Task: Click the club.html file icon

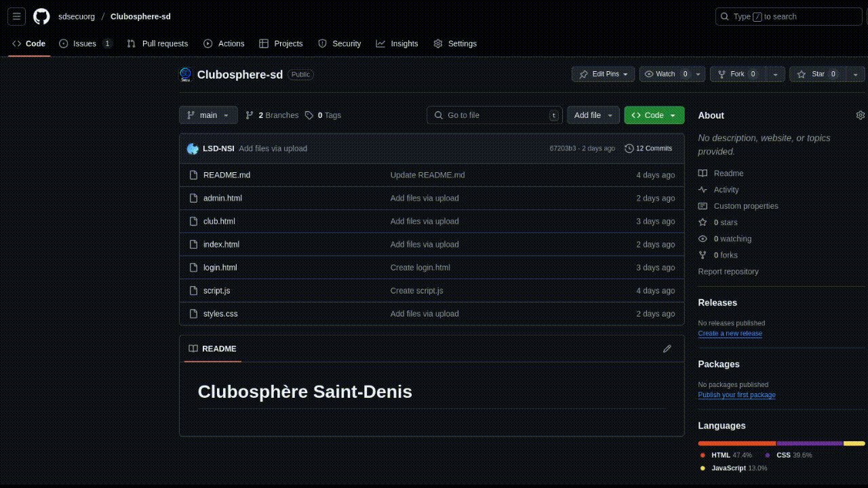Action: coord(193,221)
